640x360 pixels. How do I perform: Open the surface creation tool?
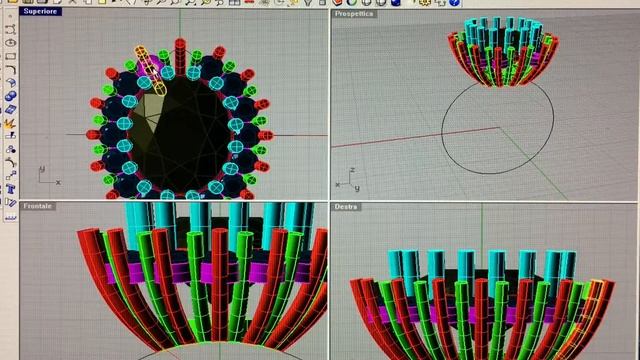coord(11,83)
